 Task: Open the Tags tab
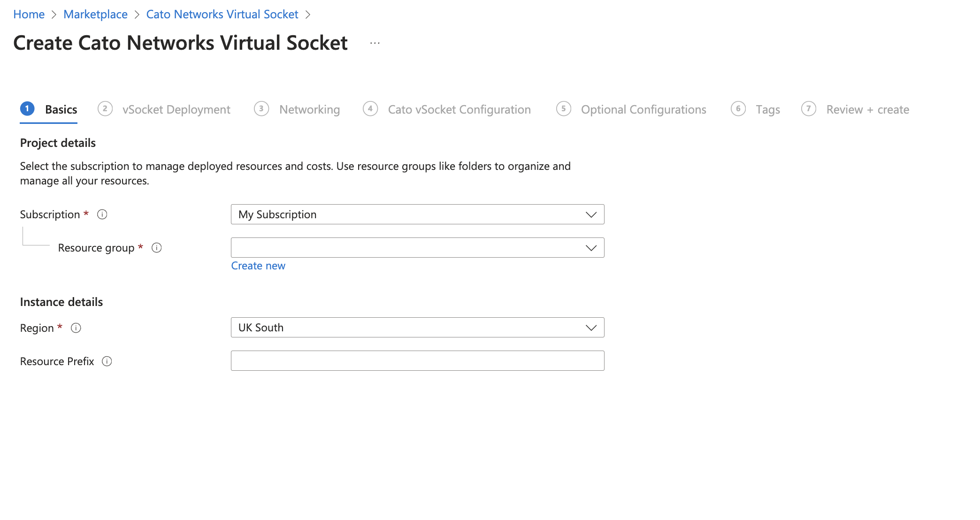pyautogui.click(x=767, y=109)
